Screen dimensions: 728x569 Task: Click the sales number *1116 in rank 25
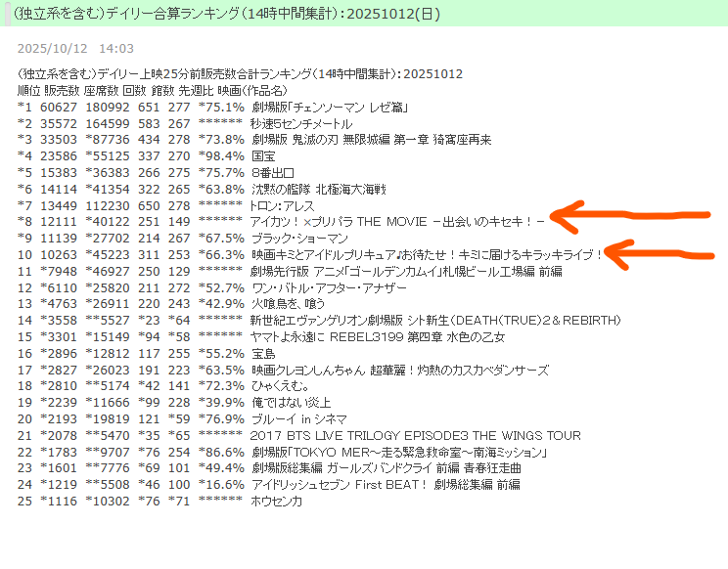(59, 502)
